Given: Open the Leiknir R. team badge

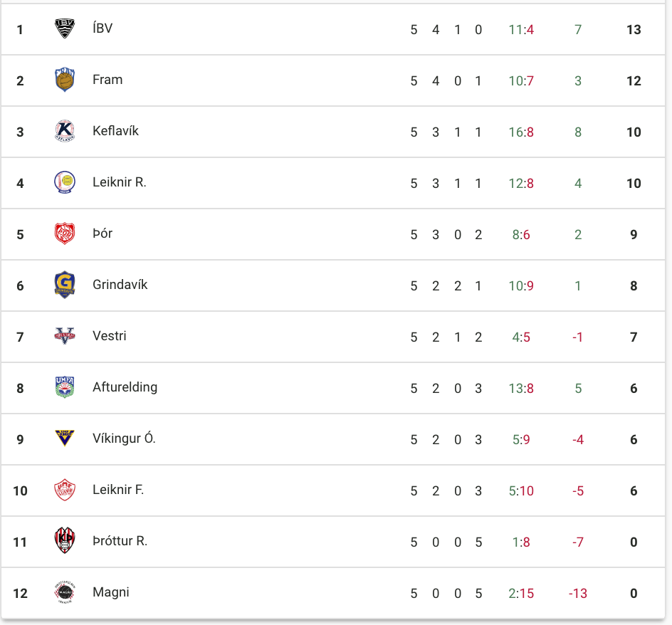Looking at the screenshot, I should pyautogui.click(x=65, y=182).
